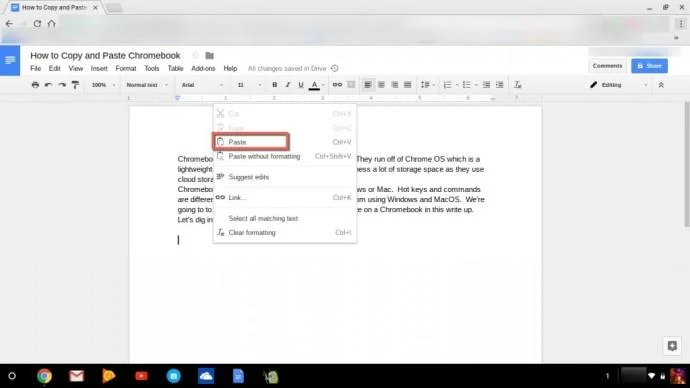Click the Print icon in toolbar
This screenshot has width=690, height=388.
35,85
